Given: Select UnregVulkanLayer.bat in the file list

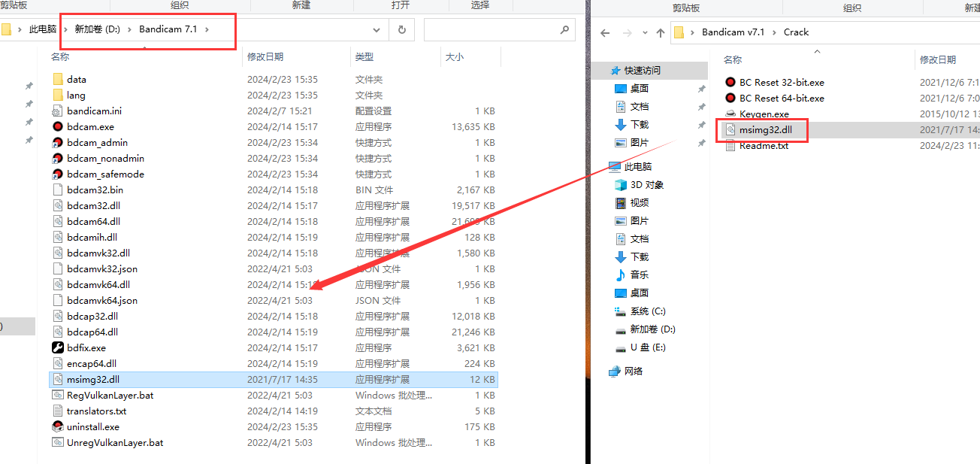Looking at the screenshot, I should (x=274, y=442).
